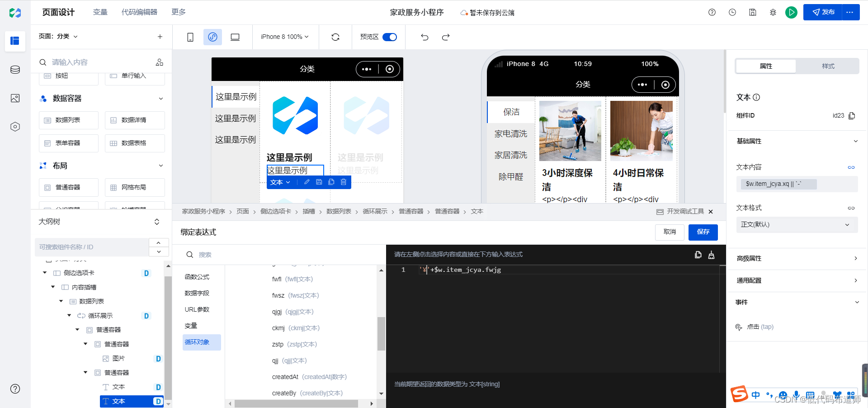Open the 代码编辑器 menu
Viewport: 868px width, 408px height.
(x=139, y=12)
